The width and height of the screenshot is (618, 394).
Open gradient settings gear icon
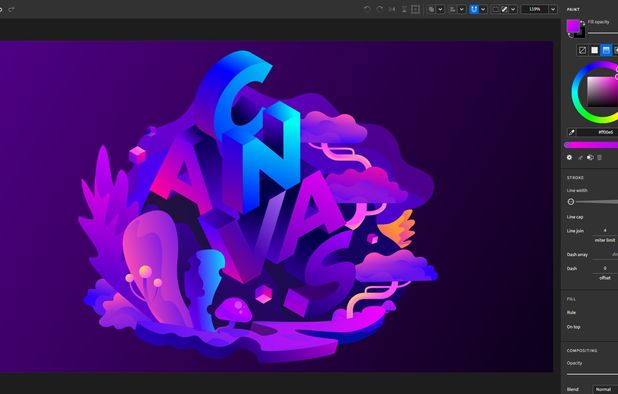(x=569, y=157)
